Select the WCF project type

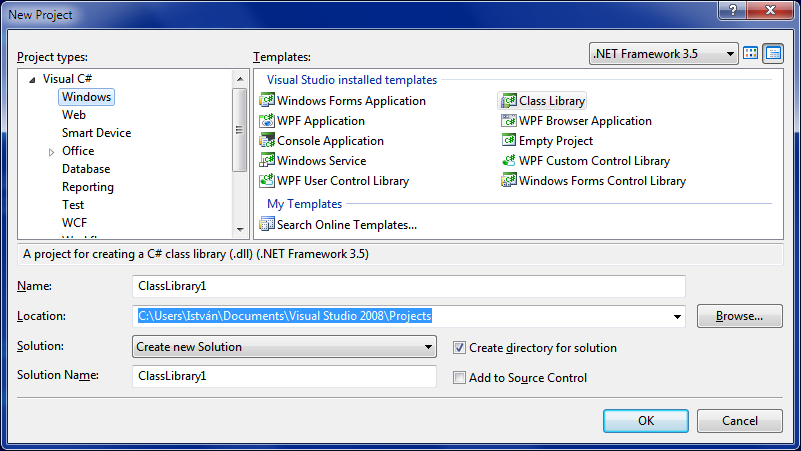[75, 223]
